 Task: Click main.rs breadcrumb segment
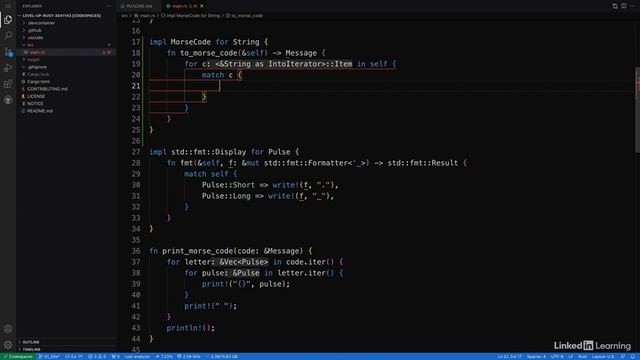(145, 16)
